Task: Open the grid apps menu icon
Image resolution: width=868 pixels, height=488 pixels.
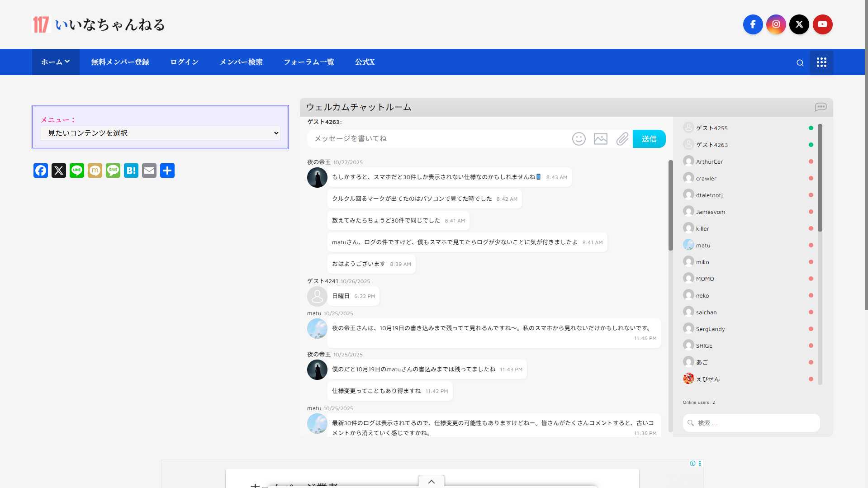Action: coord(821,62)
